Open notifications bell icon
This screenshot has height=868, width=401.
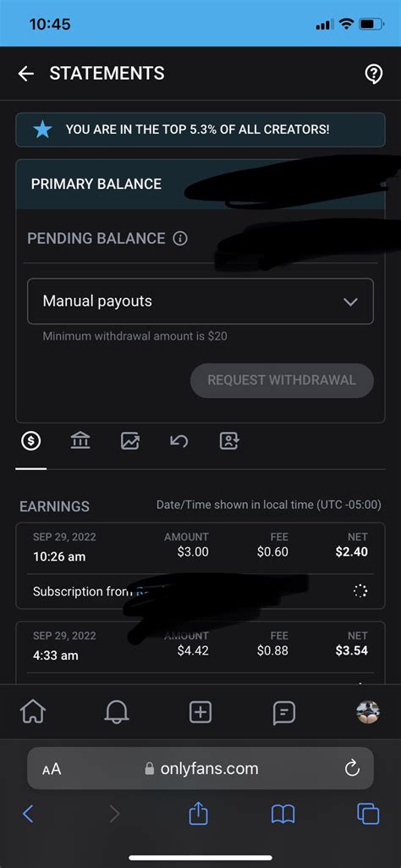(x=117, y=712)
